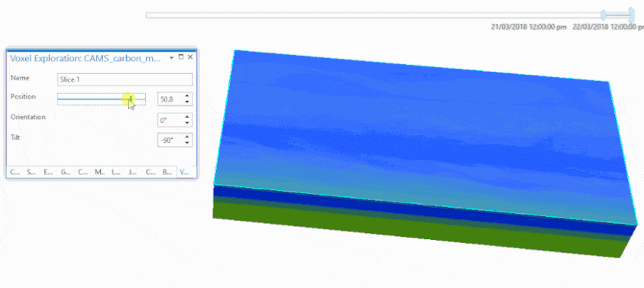Click the time slider start handle
The width and height of the screenshot is (644, 288).
click(604, 15)
